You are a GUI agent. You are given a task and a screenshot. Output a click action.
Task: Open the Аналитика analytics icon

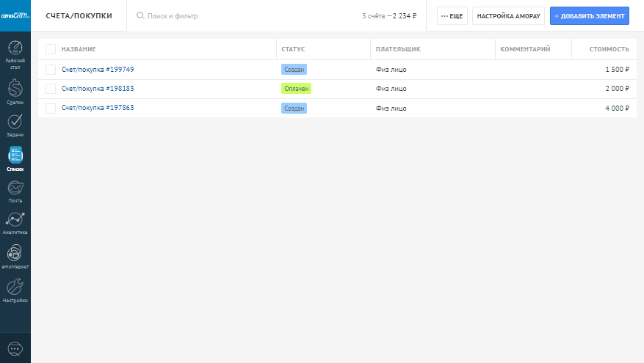(x=15, y=220)
